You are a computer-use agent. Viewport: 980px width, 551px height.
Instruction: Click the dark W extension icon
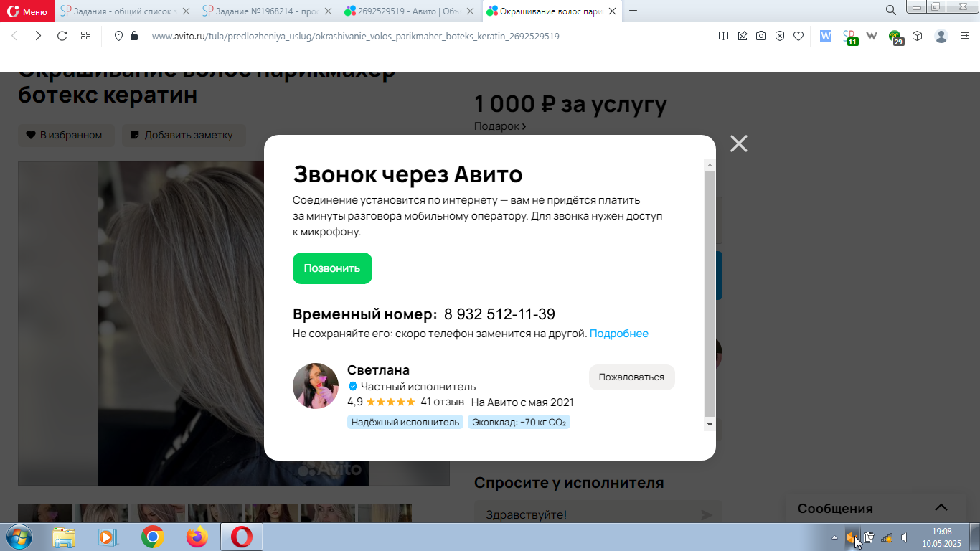point(872,36)
